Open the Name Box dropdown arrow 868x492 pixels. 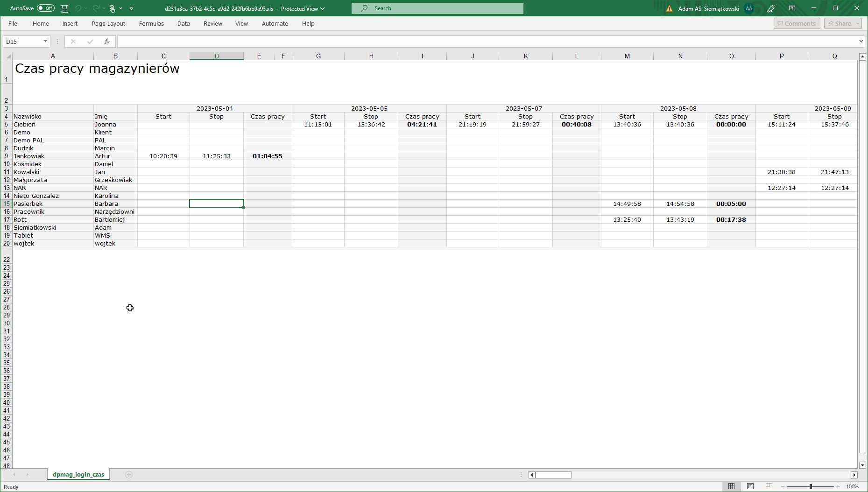pyautogui.click(x=45, y=42)
